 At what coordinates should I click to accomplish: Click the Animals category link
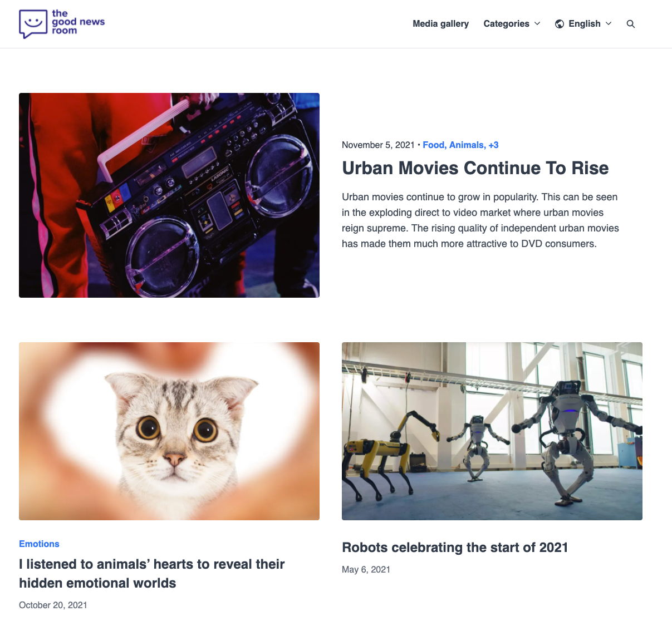point(467,145)
